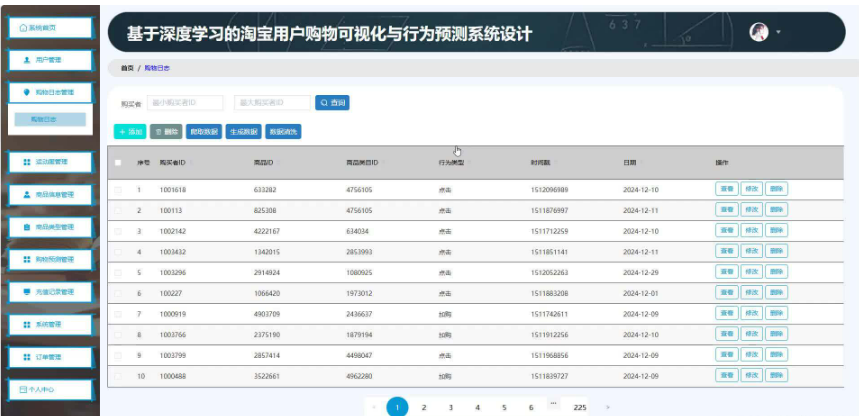Delete row 3 using 删除 button
The width and height of the screenshot is (859, 416).
click(776, 231)
